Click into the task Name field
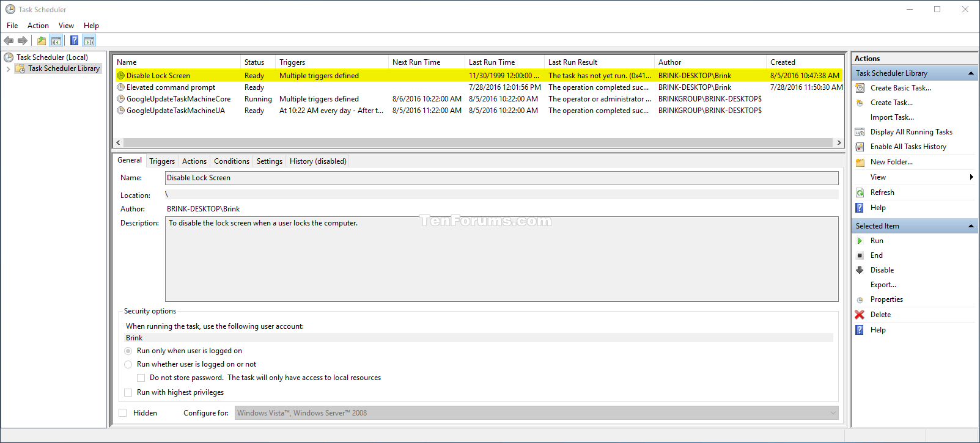Screen dimensions: 980x443 click(502, 178)
